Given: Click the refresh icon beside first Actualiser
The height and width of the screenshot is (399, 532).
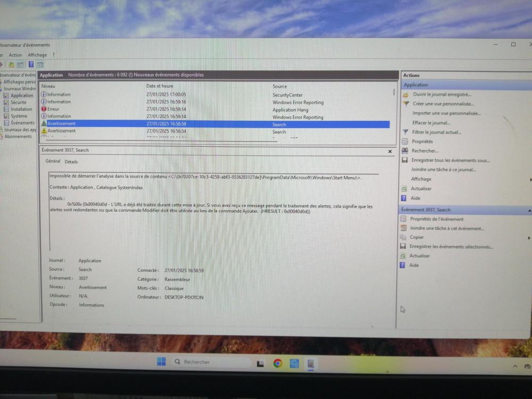Looking at the screenshot, I should [404, 189].
